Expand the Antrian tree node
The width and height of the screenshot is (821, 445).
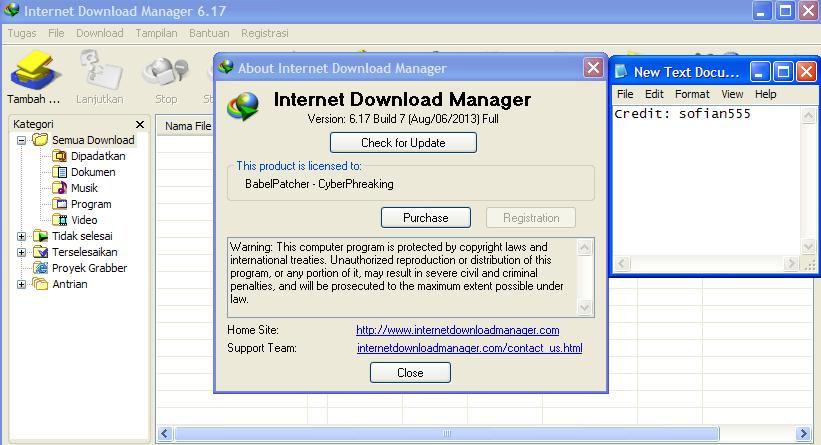click(x=21, y=284)
